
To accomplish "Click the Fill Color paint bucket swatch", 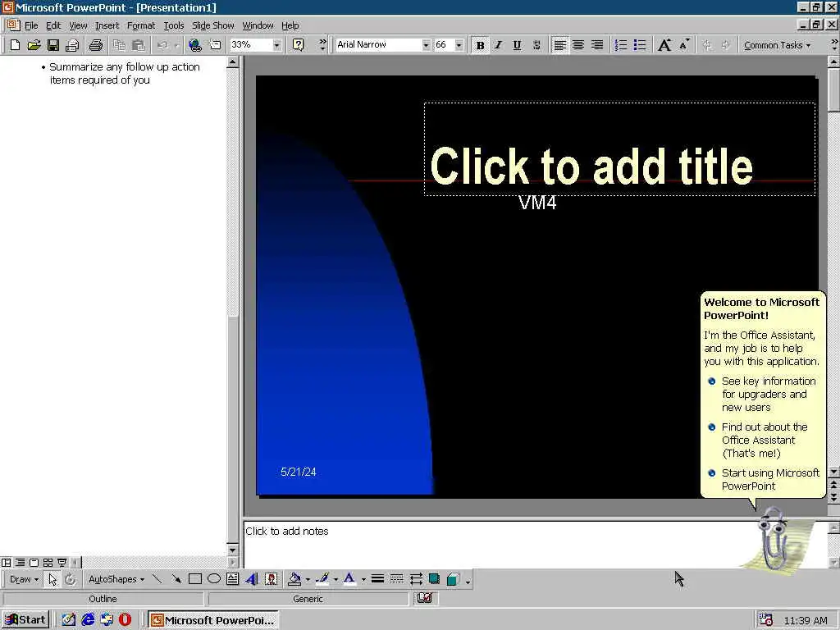I will tap(294, 579).
